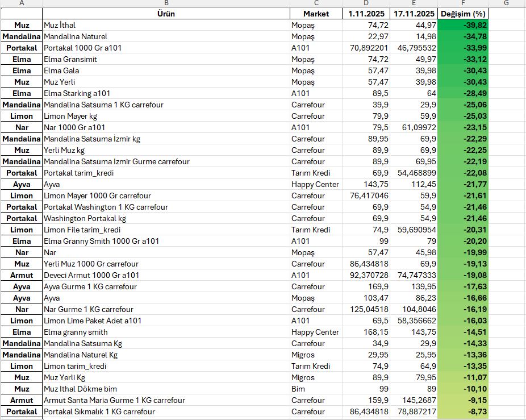Select column B header
Image resolution: width=526 pixels, height=420 pixels.
pos(166,3)
